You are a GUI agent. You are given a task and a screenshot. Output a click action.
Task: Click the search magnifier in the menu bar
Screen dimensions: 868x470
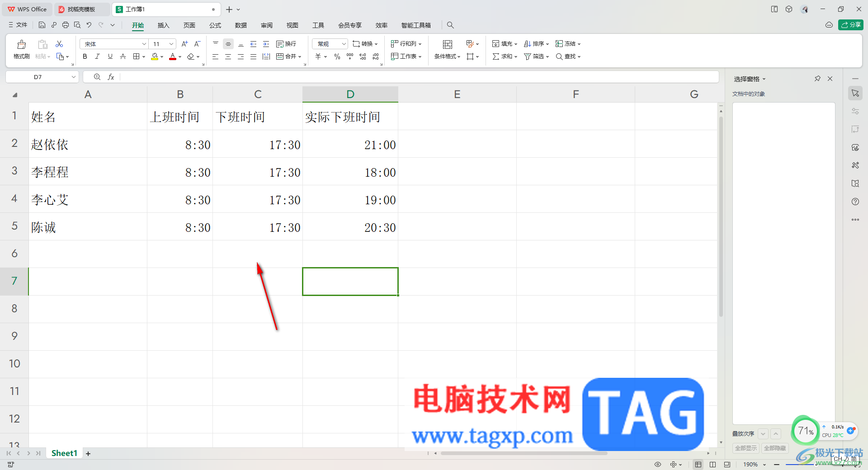coord(450,25)
